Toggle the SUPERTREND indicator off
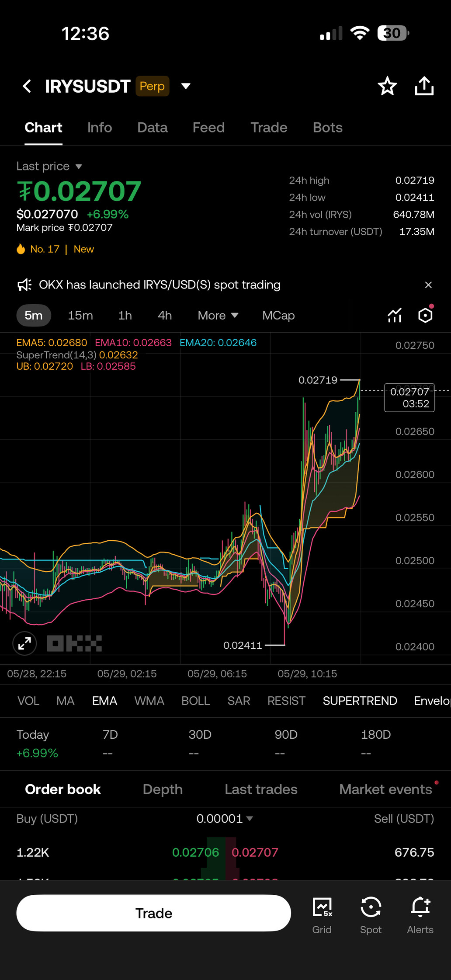This screenshot has width=451, height=980. click(x=360, y=701)
